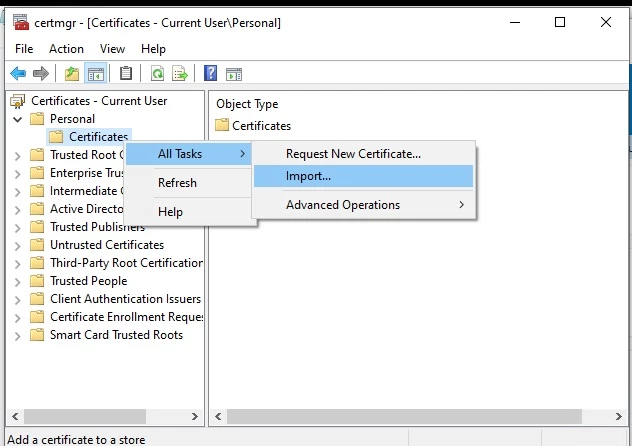The height and width of the screenshot is (446, 632).
Task: Choose All Tasks in context menu
Action: [189, 154]
